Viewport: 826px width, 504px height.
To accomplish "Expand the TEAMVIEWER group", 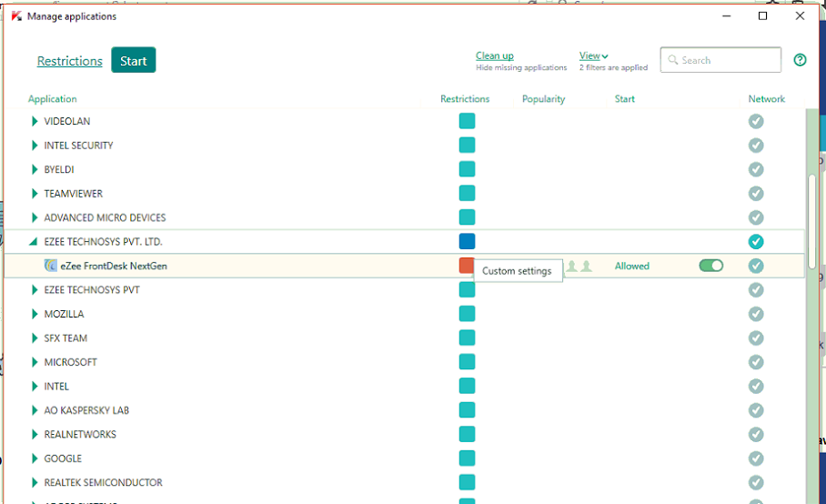I will coord(35,194).
